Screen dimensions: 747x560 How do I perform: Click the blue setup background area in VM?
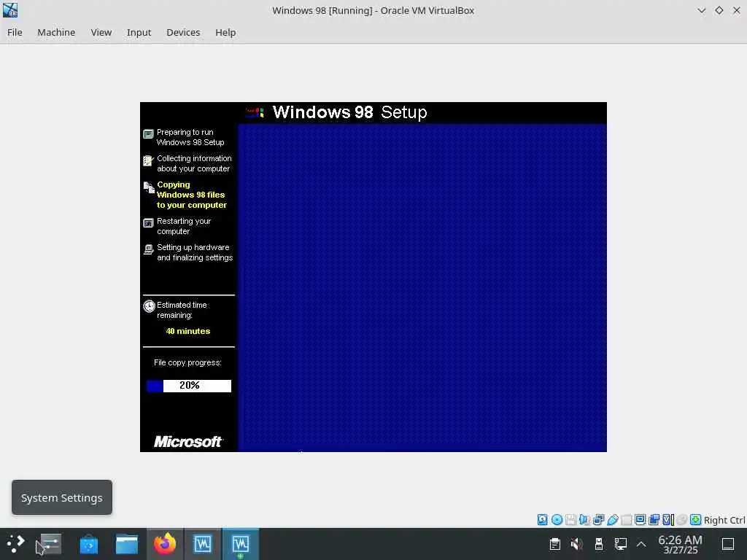tap(422, 287)
